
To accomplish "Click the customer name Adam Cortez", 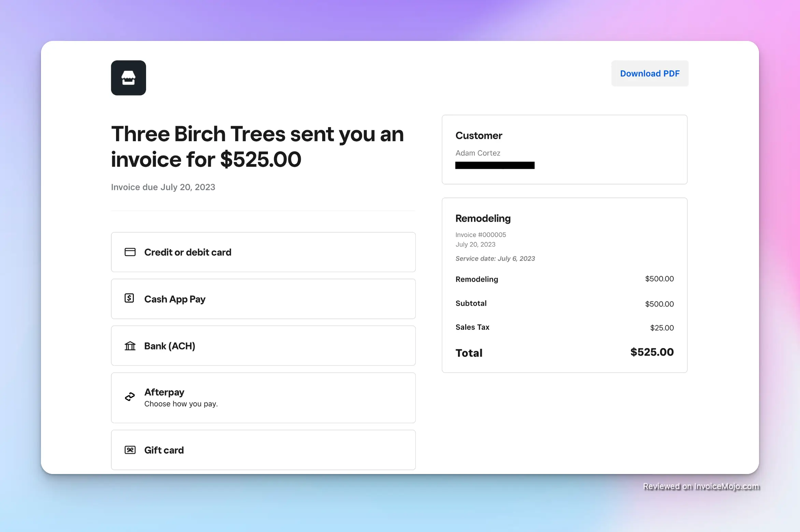I will [477, 153].
